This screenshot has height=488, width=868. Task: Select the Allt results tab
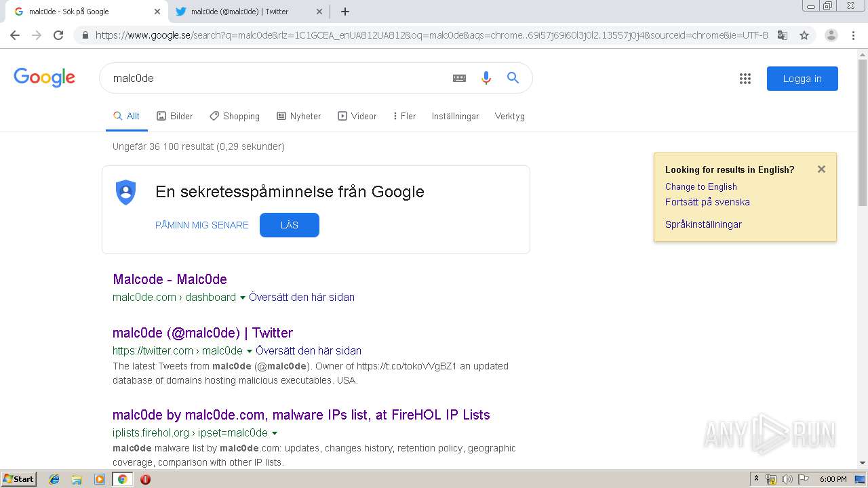coord(126,116)
